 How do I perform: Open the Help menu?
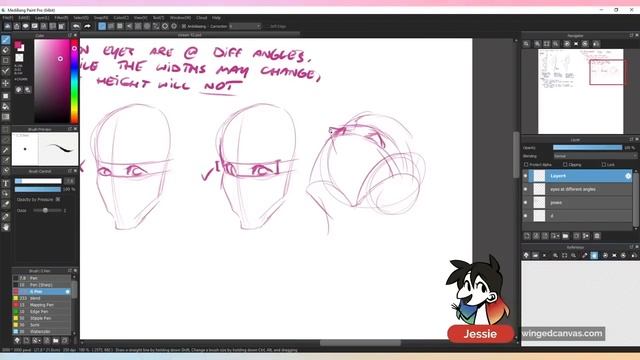[x=216, y=18]
